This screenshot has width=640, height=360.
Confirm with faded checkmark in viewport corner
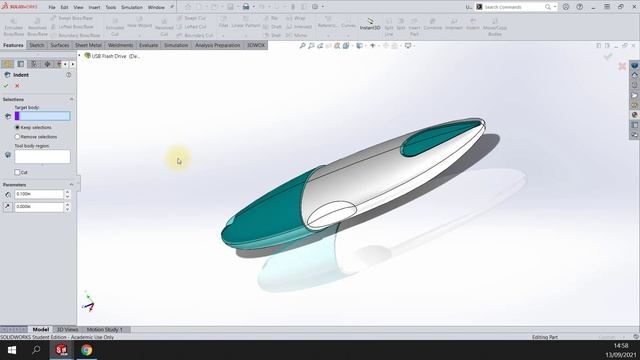click(x=608, y=57)
